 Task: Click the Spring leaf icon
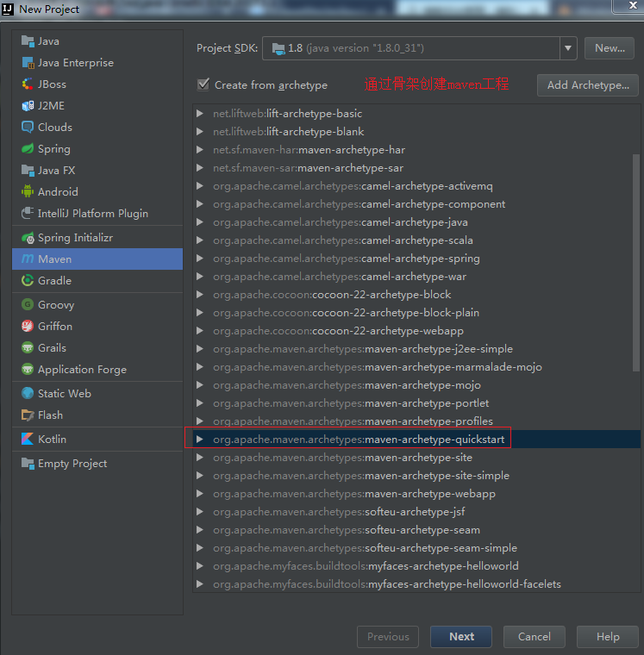coord(28,149)
